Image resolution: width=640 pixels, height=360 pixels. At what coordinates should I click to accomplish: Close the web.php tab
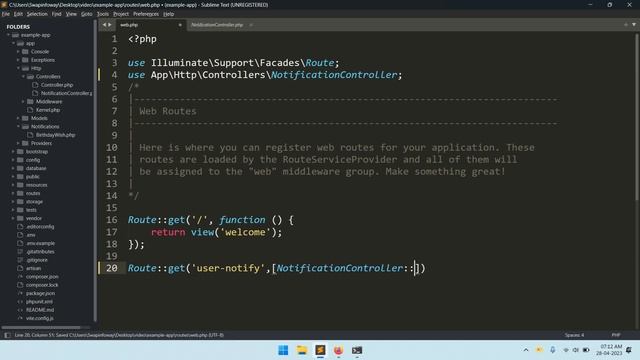[180, 25]
